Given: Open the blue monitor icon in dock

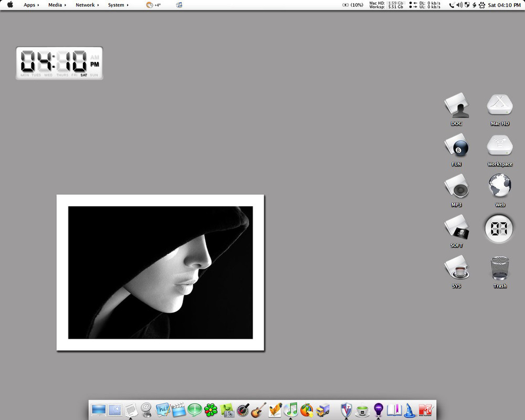Looking at the screenshot, I should point(99,409).
